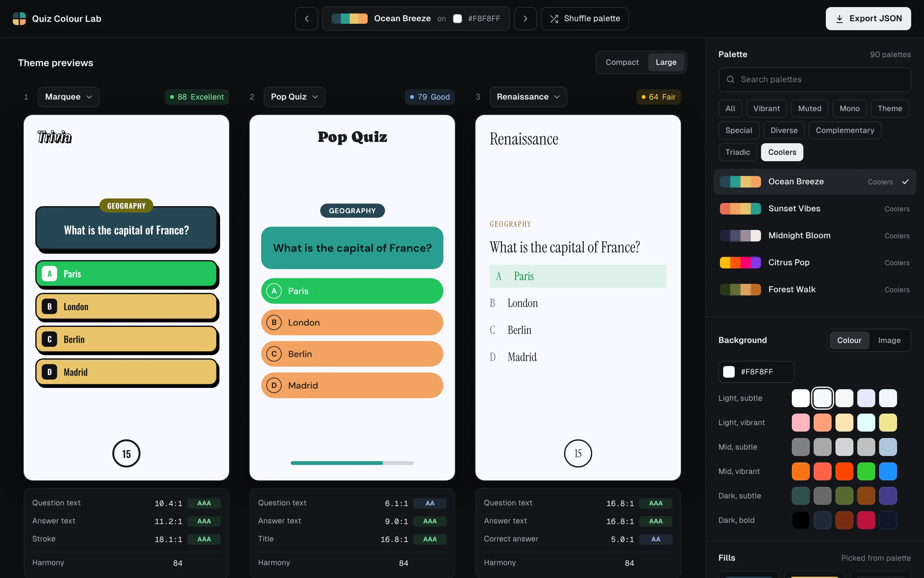Click the Search palettes input field
This screenshot has width=924, height=578.
click(x=814, y=80)
